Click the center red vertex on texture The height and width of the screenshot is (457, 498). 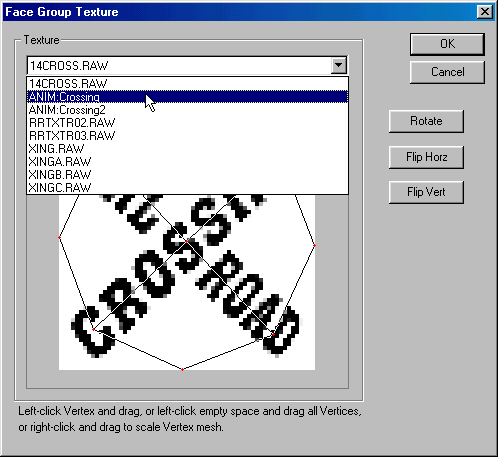click(x=187, y=241)
